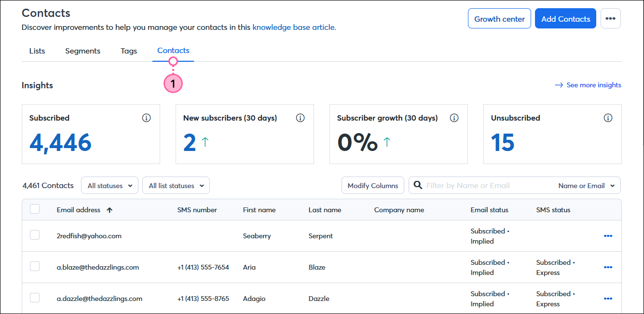Click the last name Serpent
Image resolution: width=644 pixels, height=314 pixels.
click(321, 236)
